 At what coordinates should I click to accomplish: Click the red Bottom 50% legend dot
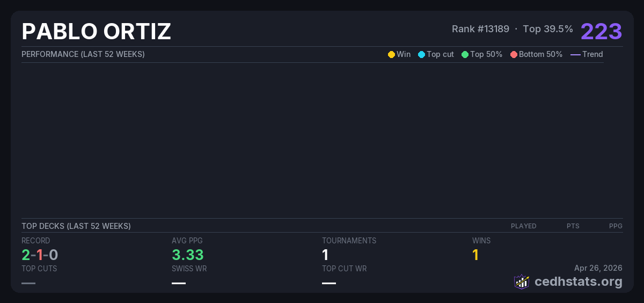(x=514, y=54)
